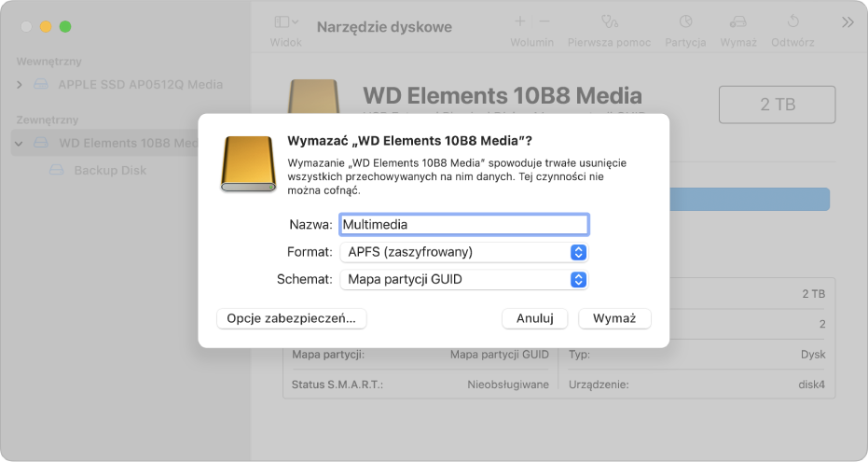The height and width of the screenshot is (462, 868).
Task: Expand the APPLE SSD AP0512Q Media tree item
Action: (21, 85)
